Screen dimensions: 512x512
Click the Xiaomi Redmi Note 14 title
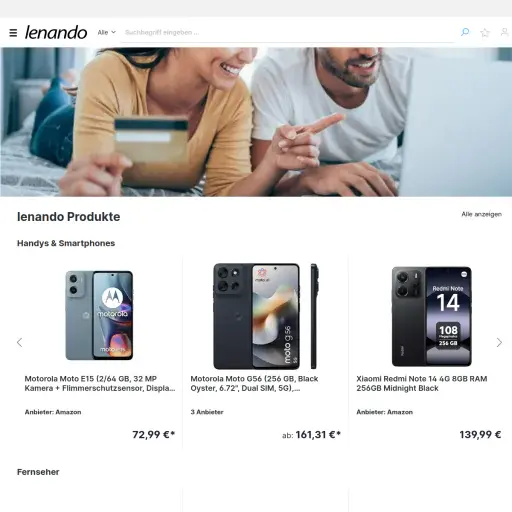pyautogui.click(x=422, y=383)
